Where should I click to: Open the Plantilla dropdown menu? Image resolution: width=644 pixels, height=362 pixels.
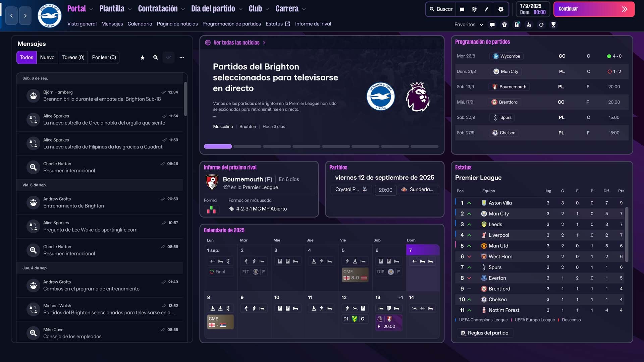click(115, 9)
